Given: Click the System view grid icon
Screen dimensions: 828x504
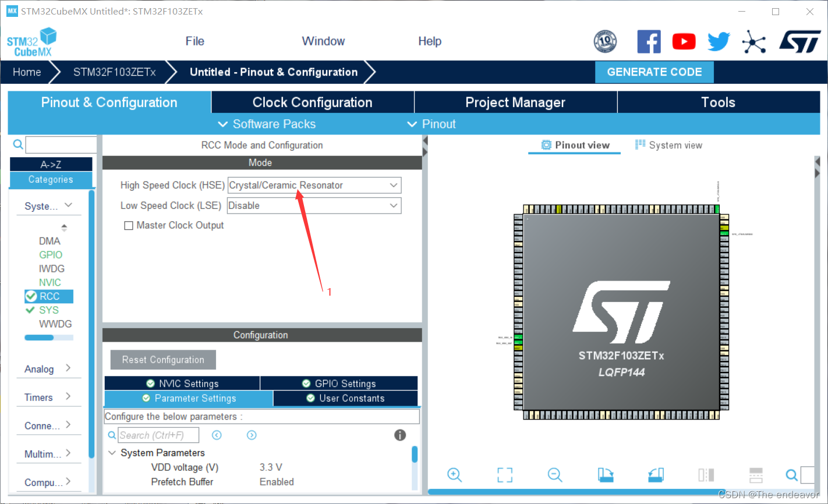Looking at the screenshot, I should (x=640, y=145).
